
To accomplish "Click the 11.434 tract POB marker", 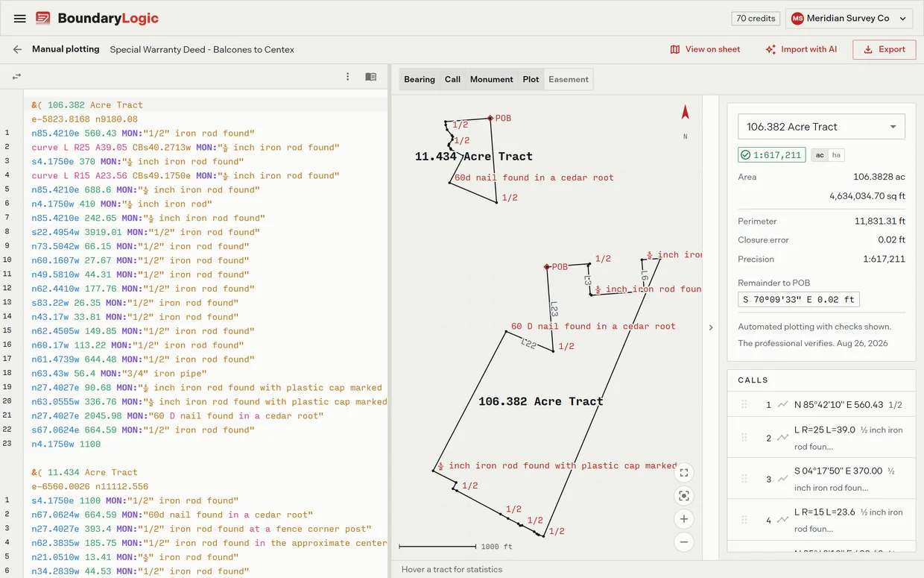I will (x=490, y=118).
